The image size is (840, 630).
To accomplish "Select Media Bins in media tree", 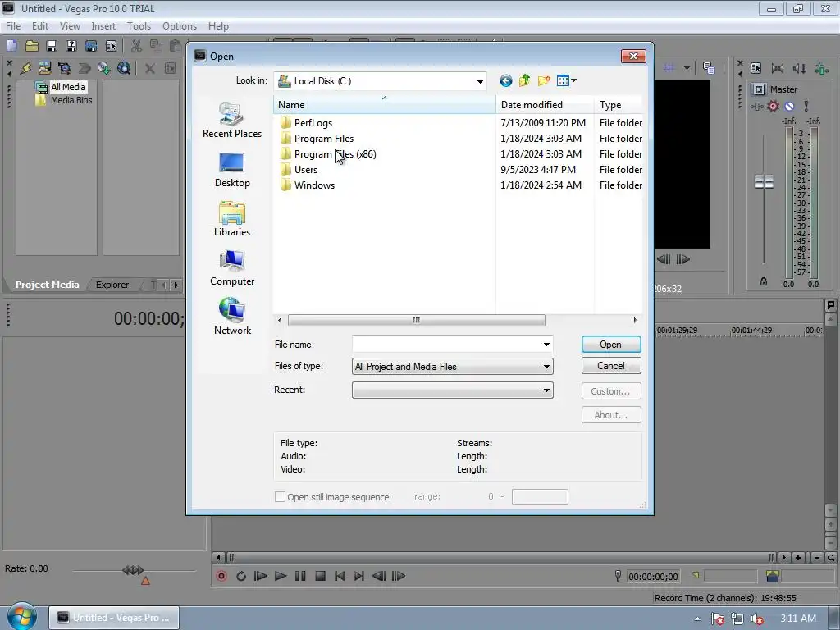I will coord(71,100).
